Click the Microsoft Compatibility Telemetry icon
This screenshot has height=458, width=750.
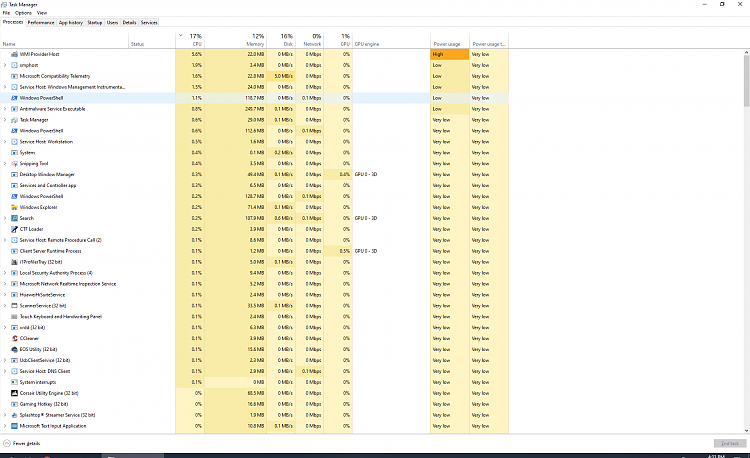(14, 76)
